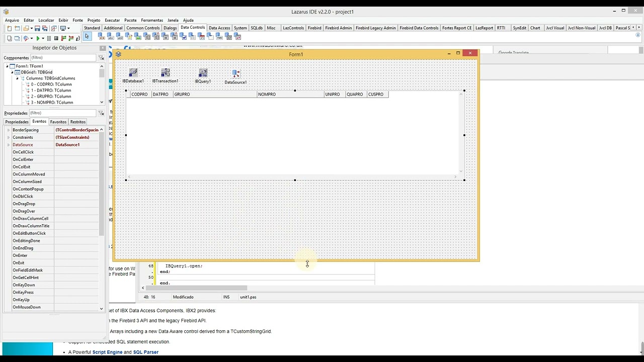The width and height of the screenshot is (644, 362).
Task: Click scroll-down arrow of events list
Action: 102,309
